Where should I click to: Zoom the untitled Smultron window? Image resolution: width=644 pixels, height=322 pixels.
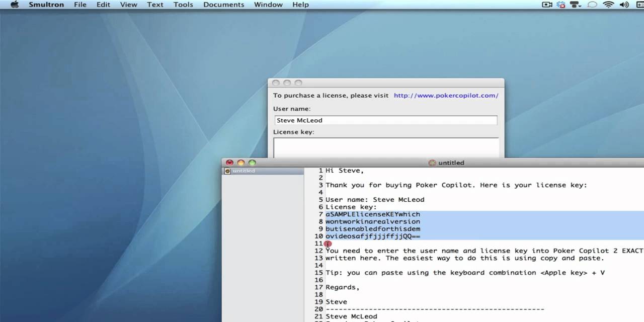(253, 163)
